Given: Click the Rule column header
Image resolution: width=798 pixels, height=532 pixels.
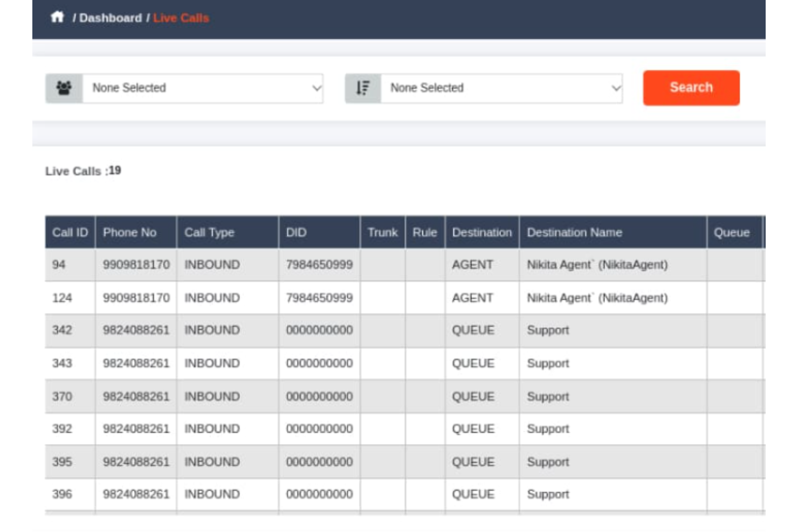Looking at the screenshot, I should [425, 232].
